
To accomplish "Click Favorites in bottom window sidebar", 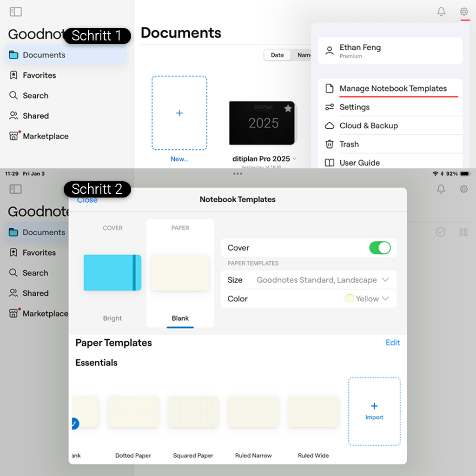I will pos(33,252).
